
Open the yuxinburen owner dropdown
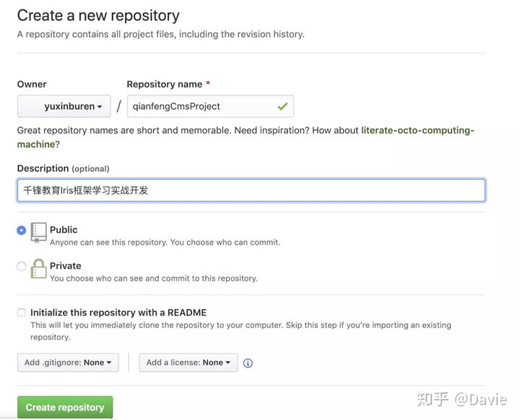[x=64, y=106]
